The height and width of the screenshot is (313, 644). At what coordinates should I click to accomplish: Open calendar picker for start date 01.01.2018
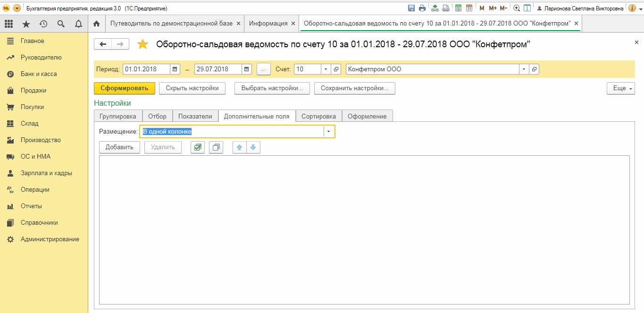click(x=175, y=69)
